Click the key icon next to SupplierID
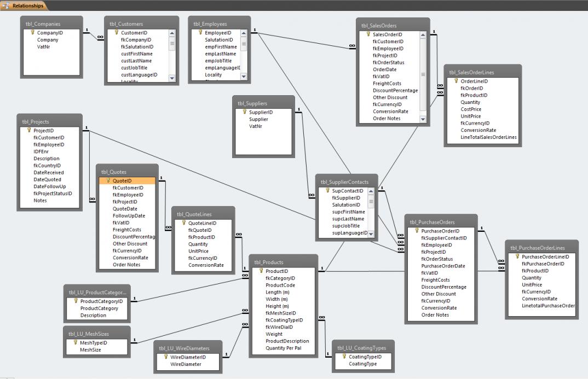This screenshot has height=379, width=588. click(x=245, y=112)
